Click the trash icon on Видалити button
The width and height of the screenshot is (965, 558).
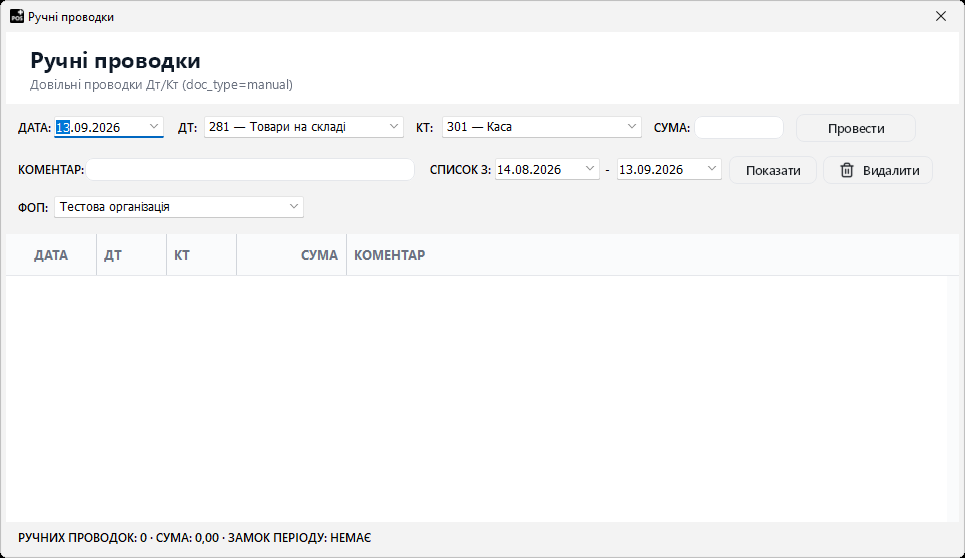(847, 170)
